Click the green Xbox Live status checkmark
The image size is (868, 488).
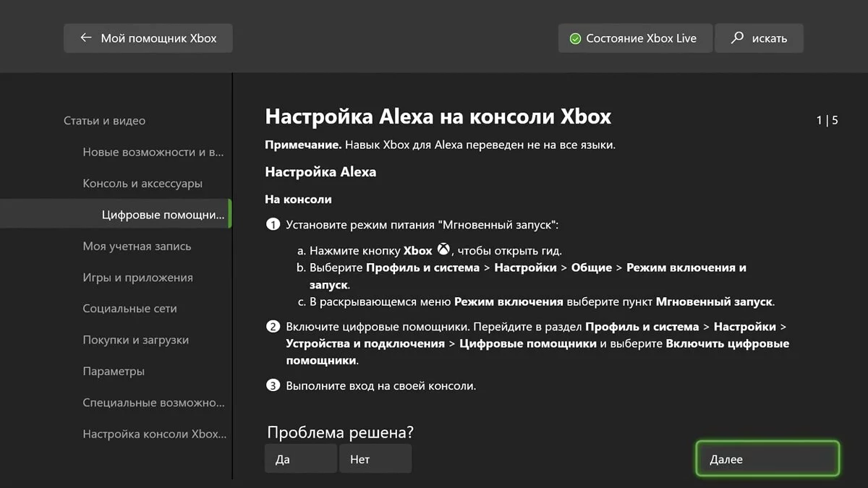pyautogui.click(x=575, y=38)
